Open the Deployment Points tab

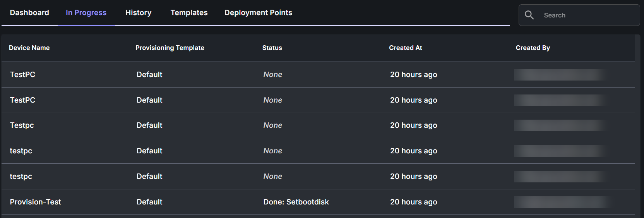(x=258, y=13)
